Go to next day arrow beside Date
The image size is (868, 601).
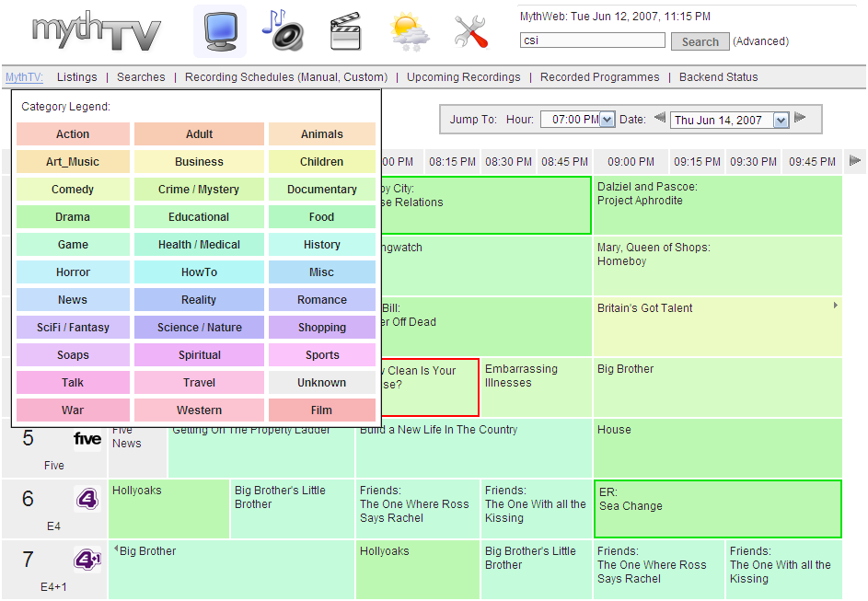click(x=800, y=117)
